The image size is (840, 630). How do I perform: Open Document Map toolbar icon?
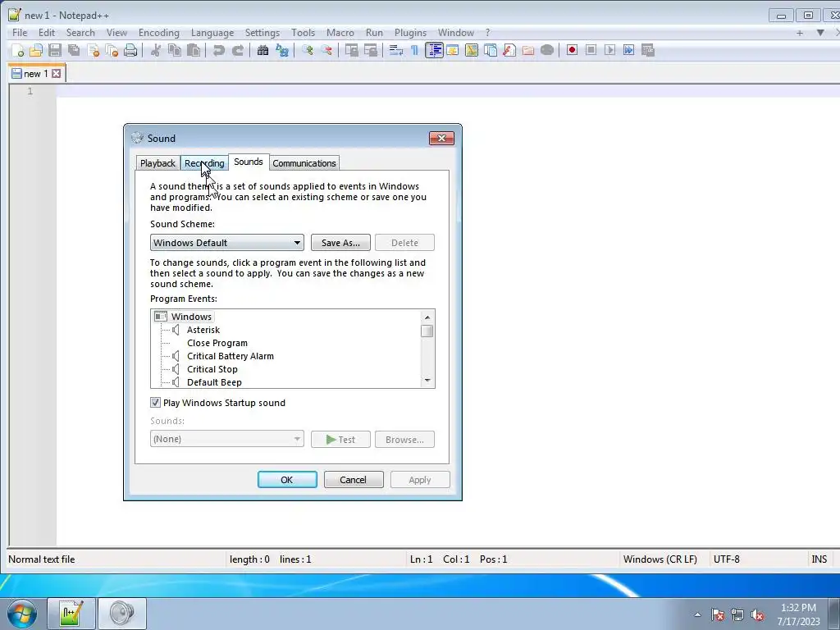click(x=472, y=50)
